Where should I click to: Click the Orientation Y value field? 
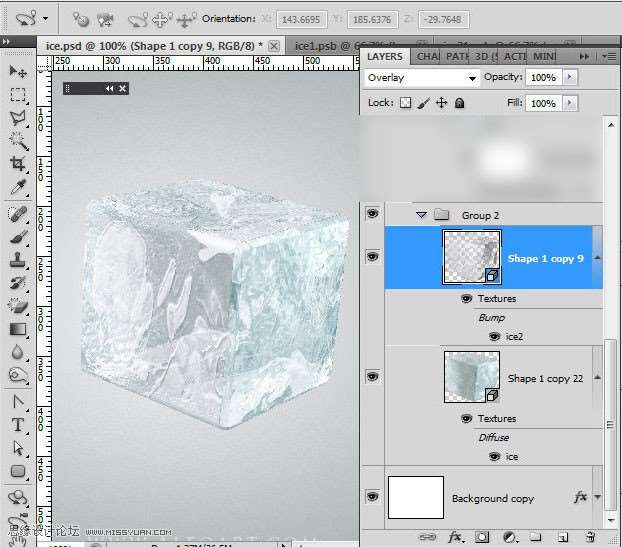372,19
